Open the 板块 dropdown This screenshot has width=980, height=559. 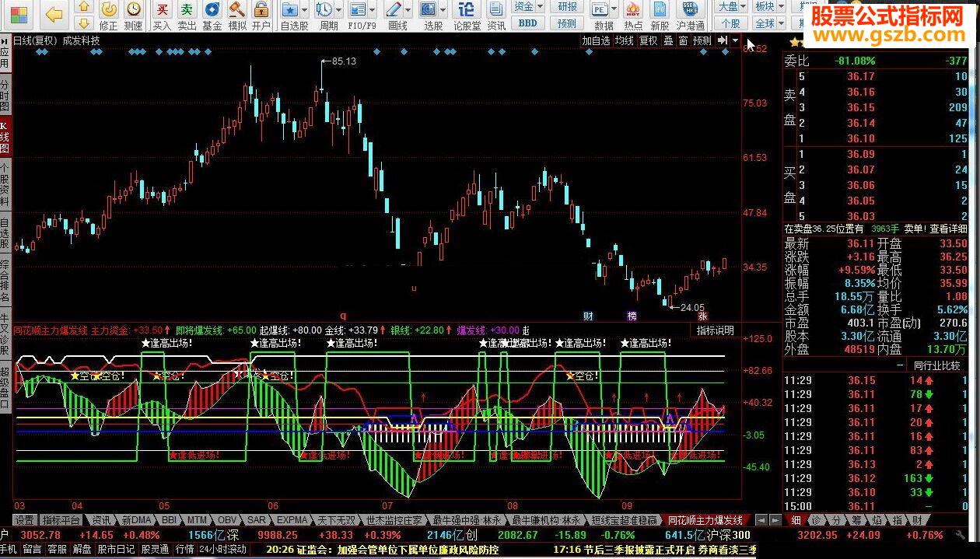769,6
